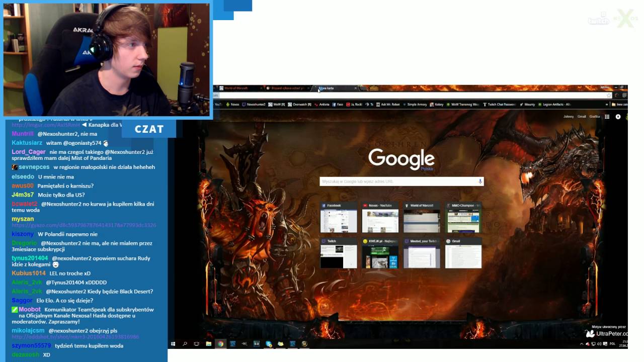The width and height of the screenshot is (644, 362).
Task: Click the microphone voice search icon
Action: tap(480, 182)
